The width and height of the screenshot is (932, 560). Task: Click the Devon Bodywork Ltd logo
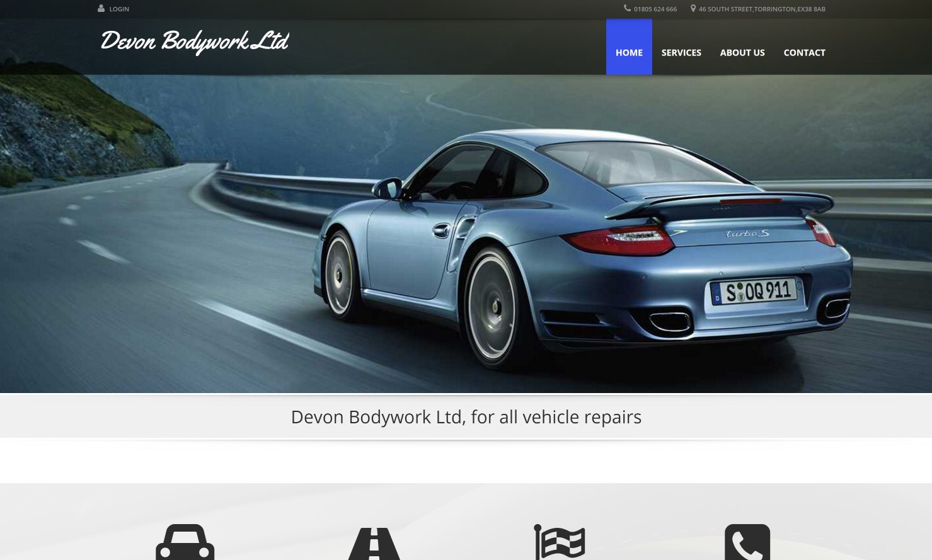pos(194,42)
